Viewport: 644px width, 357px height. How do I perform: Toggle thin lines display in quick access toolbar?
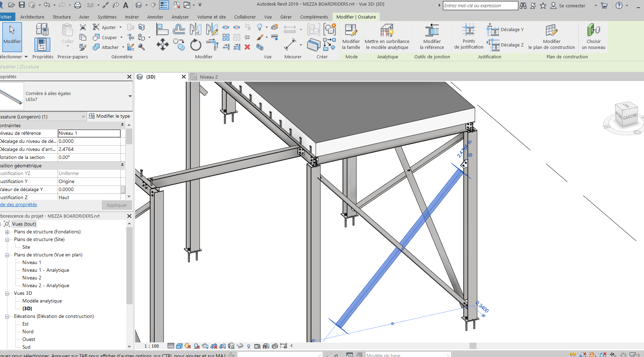164,5
